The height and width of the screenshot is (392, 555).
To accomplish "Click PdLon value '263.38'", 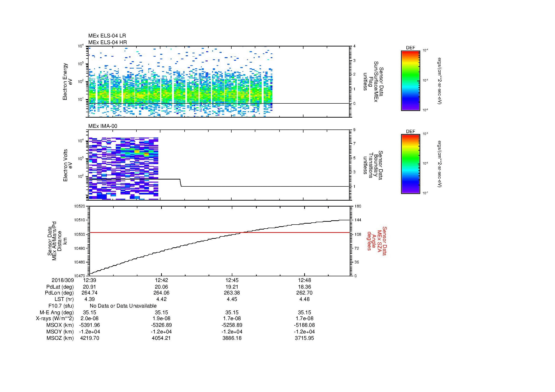I will pos(232,293).
